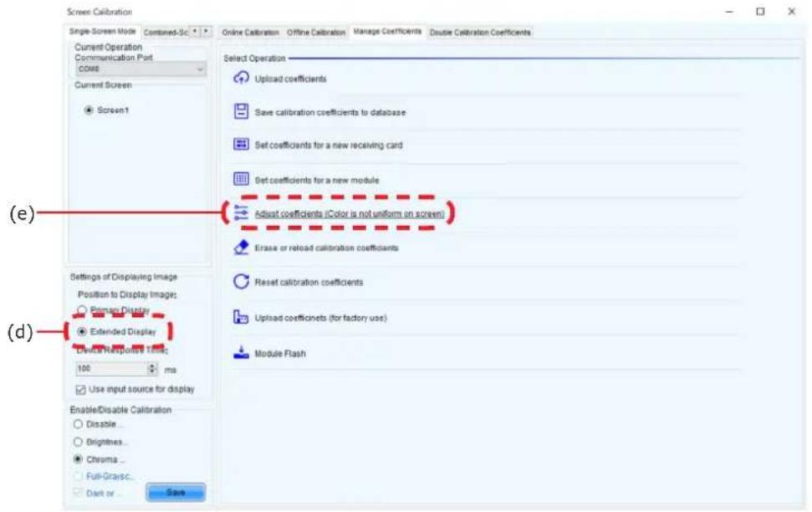
Task: Click the Module Flash download icon
Action: 241,353
